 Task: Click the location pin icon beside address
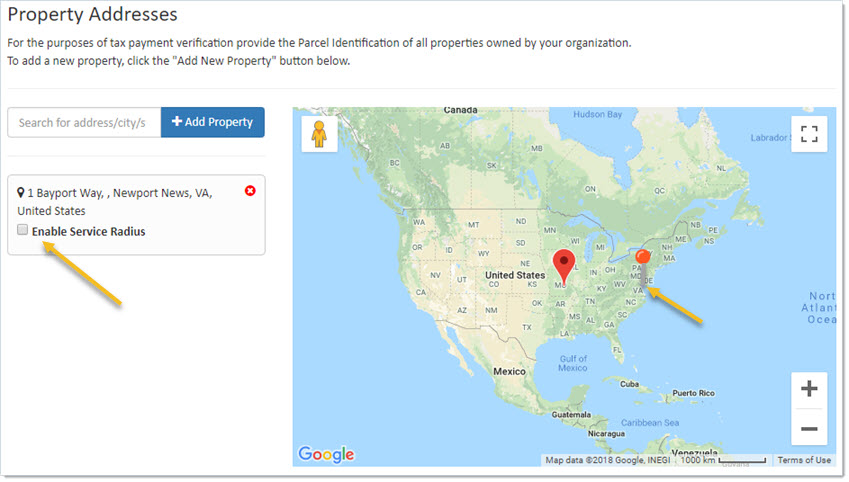tap(21, 192)
